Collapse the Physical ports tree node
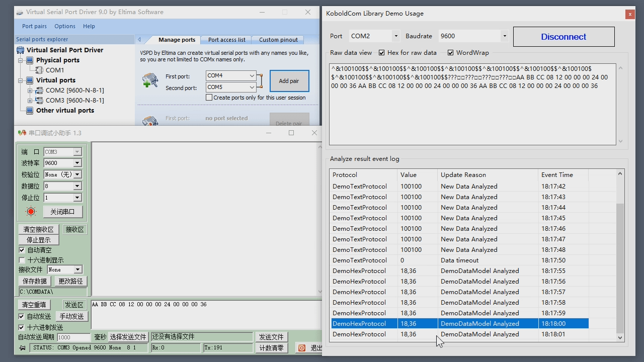This screenshot has width=644, height=362. click(21, 60)
